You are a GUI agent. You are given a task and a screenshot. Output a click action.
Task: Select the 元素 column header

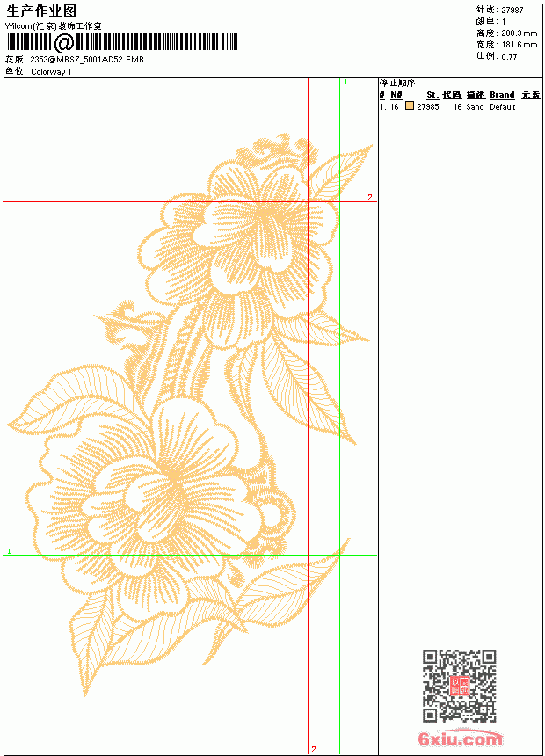531,95
